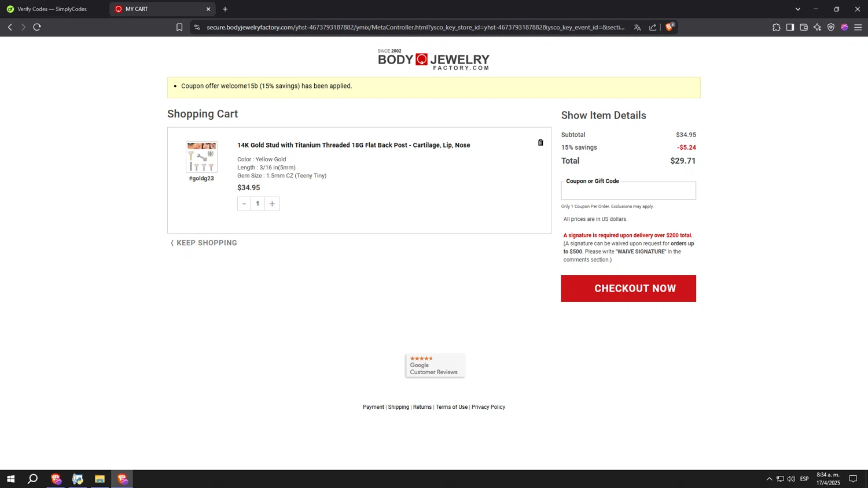The image size is (868, 488).
Task: Click the address bar URL
Action: 415,27
